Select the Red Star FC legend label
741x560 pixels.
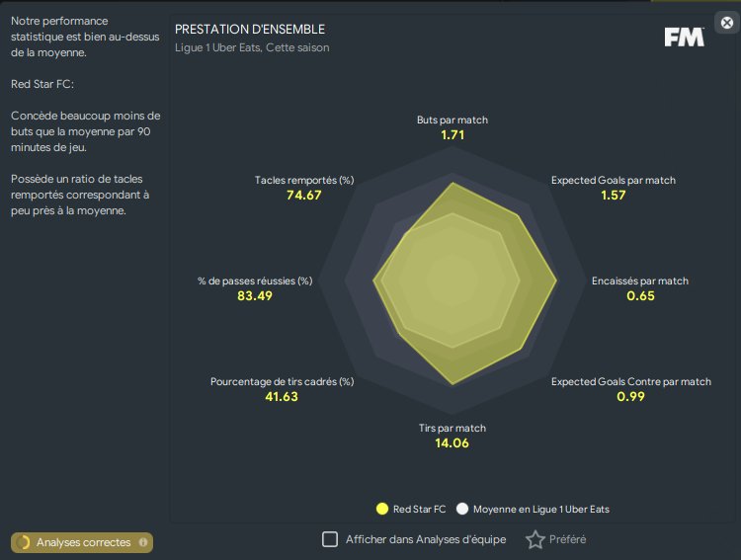(419, 510)
